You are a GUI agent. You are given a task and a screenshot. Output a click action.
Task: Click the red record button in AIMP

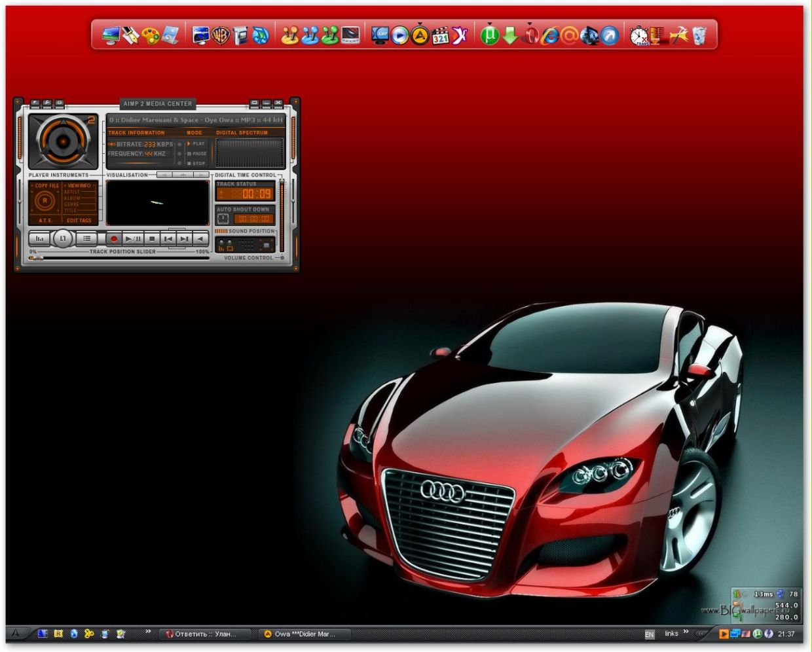(115, 238)
